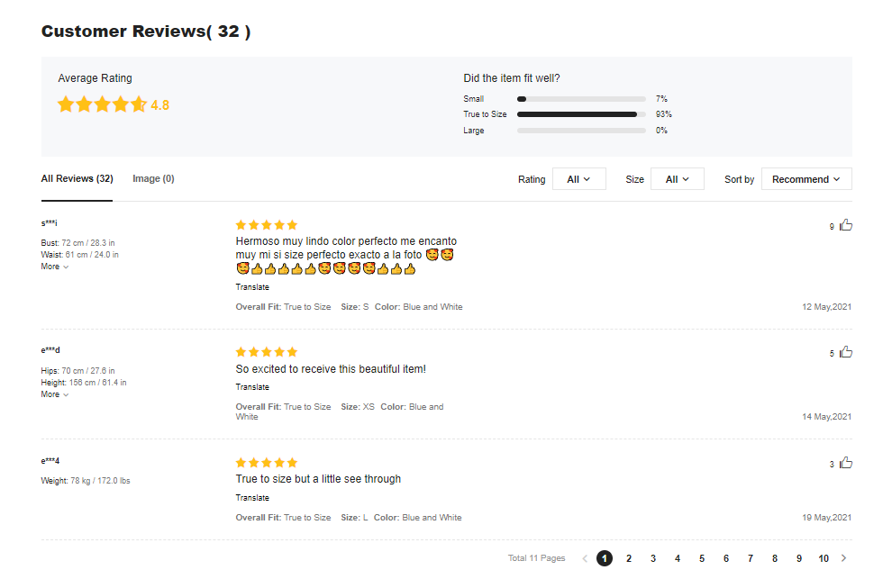The height and width of the screenshot is (588, 892).
Task: Open the Size filter dropdown
Action: point(677,179)
